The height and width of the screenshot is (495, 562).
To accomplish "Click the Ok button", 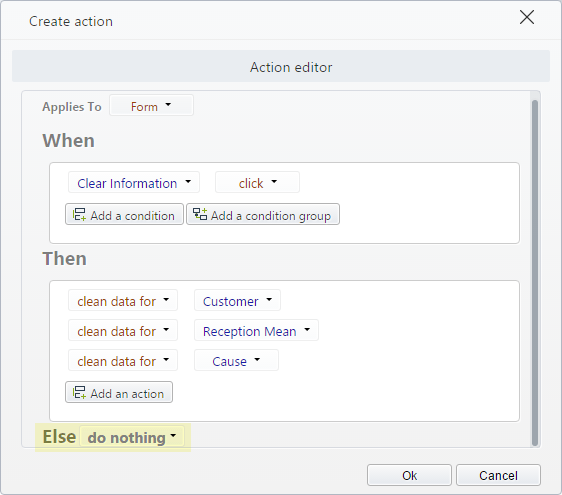I will pos(409,475).
